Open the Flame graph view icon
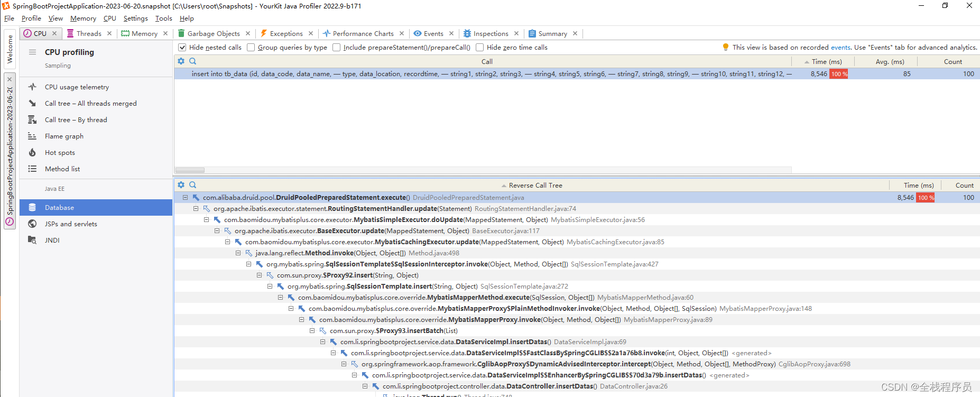This screenshot has height=397, width=980. pos(32,136)
